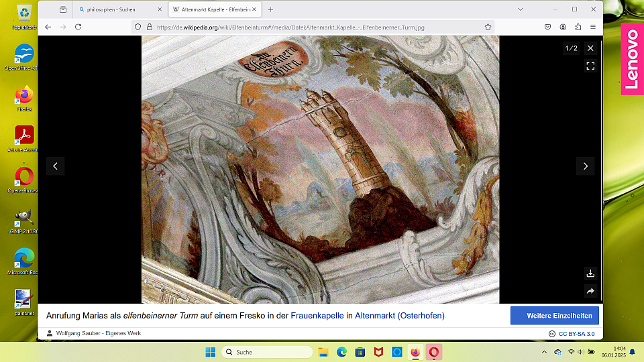Open Wi-Fi network settings tray icon

(571, 352)
